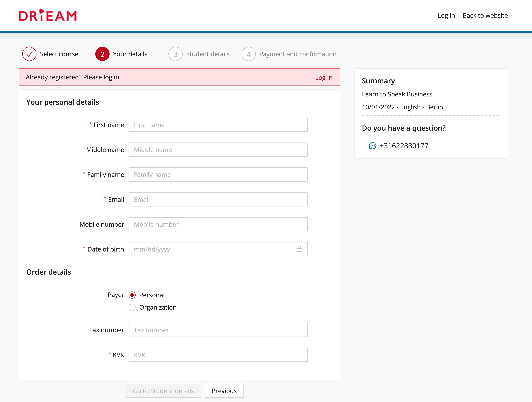Click Back to website link
This screenshot has height=402, width=532.
485,15
